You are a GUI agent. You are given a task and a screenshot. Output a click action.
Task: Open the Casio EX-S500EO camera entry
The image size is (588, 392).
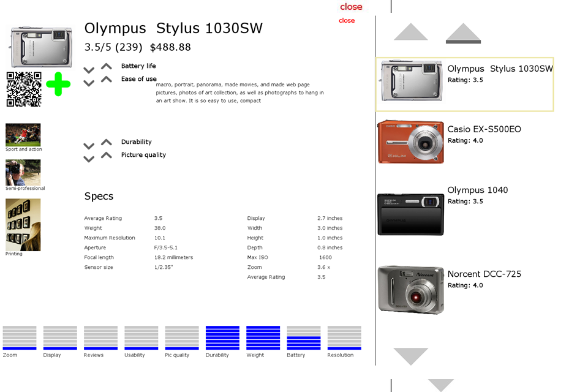click(484, 129)
